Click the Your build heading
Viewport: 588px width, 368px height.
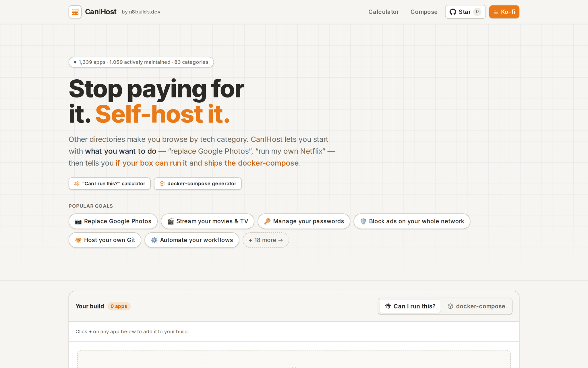pyautogui.click(x=90, y=306)
